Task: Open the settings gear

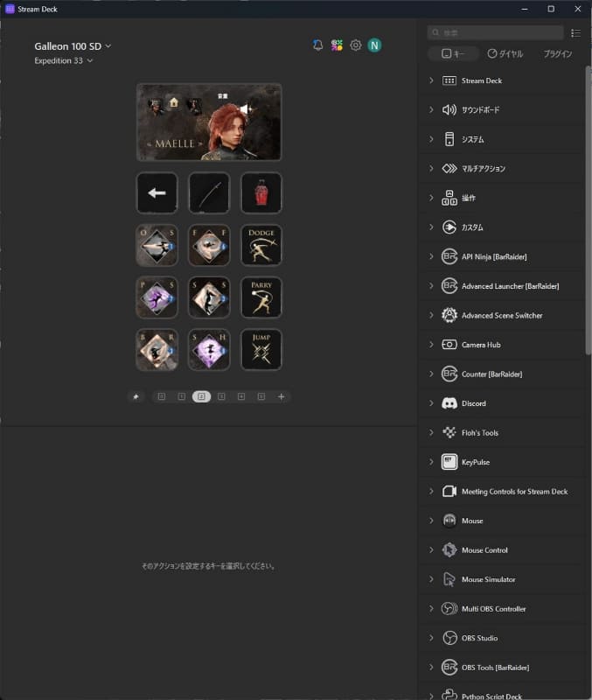Action: (356, 45)
